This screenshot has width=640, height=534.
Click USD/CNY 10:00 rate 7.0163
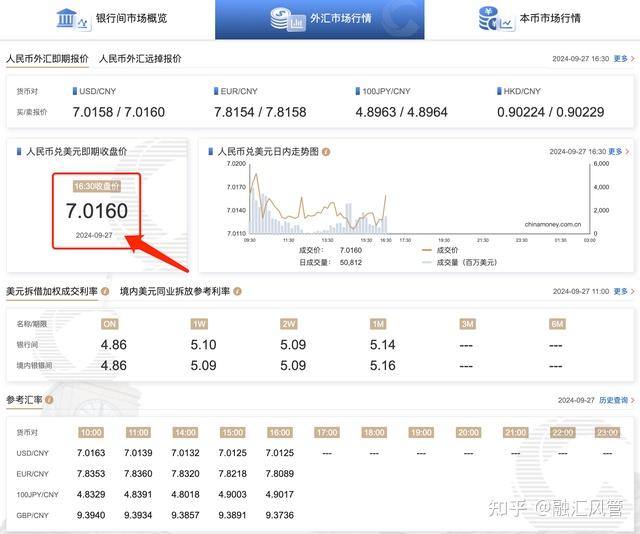point(91,453)
